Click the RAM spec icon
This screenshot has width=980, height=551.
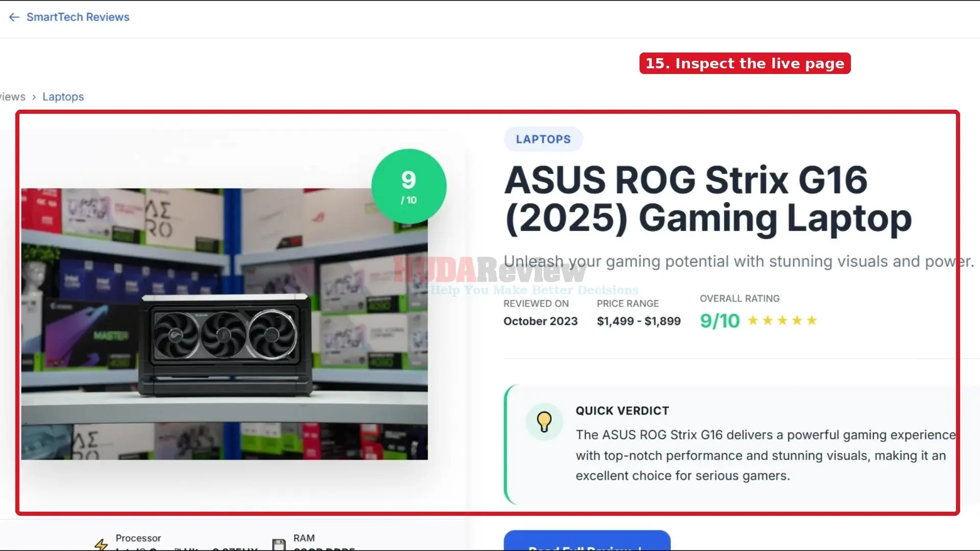coord(279,544)
